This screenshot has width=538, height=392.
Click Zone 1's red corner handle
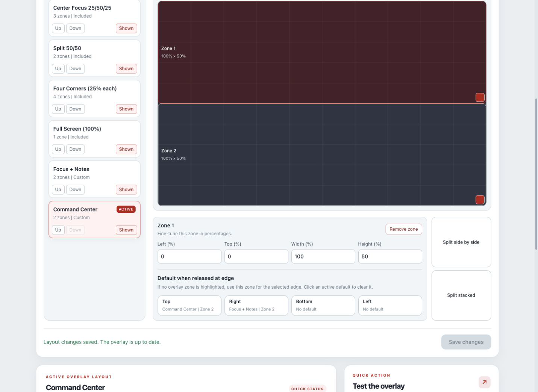(480, 97)
